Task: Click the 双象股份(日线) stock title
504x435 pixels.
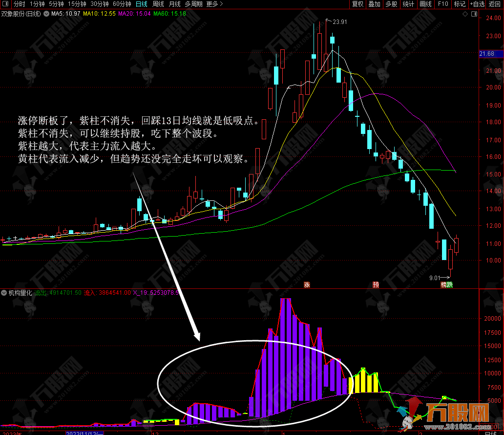Action: 21,14
